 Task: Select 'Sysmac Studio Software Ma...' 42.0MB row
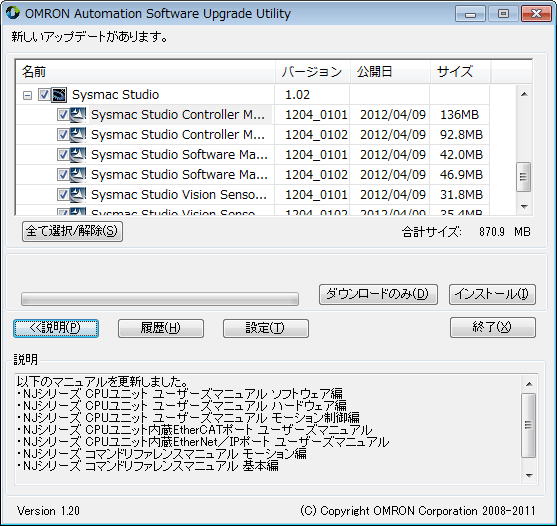tap(179, 154)
